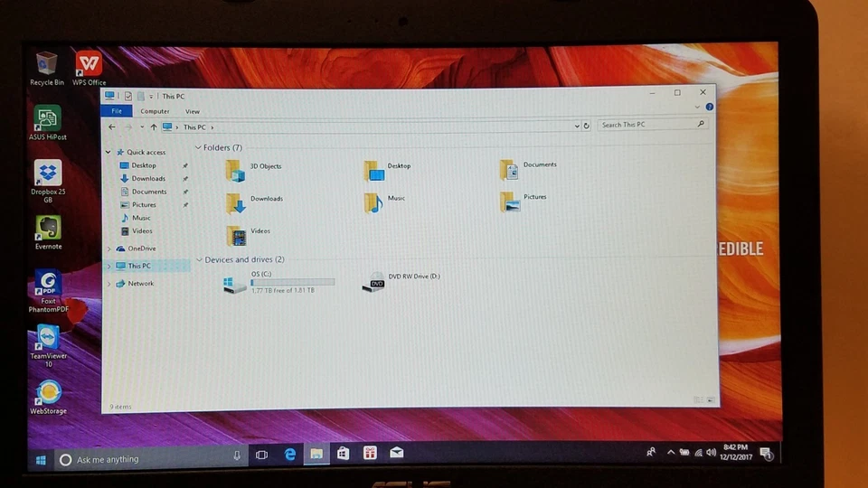Switch to large icons view button
The image size is (868, 488).
pos(711,399)
